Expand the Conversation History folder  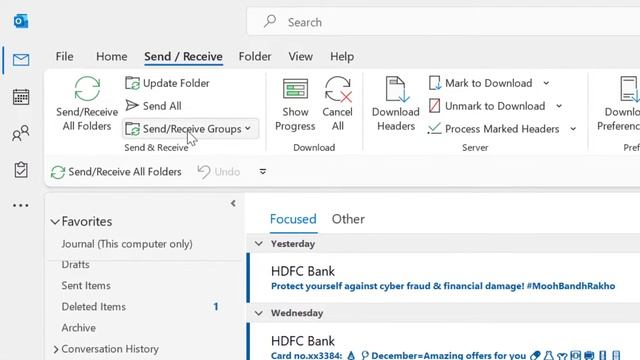click(x=56, y=349)
